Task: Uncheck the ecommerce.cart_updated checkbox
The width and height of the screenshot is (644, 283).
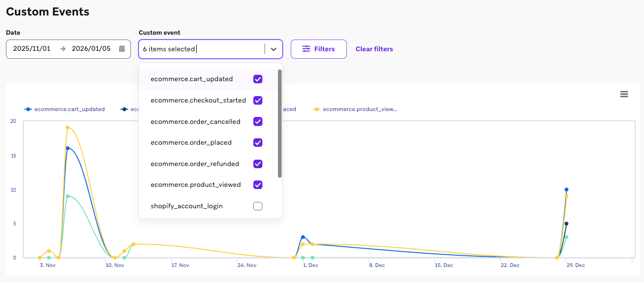Action: pyautogui.click(x=258, y=79)
